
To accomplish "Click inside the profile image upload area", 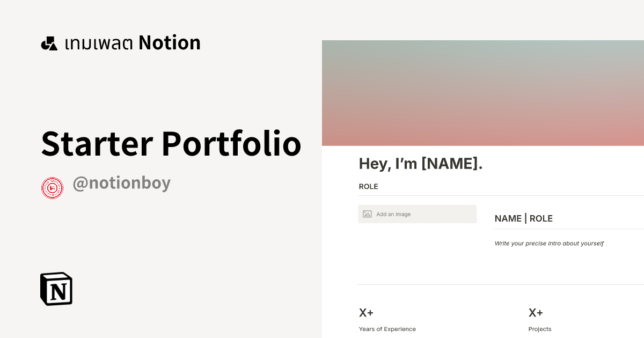I will 418,214.
